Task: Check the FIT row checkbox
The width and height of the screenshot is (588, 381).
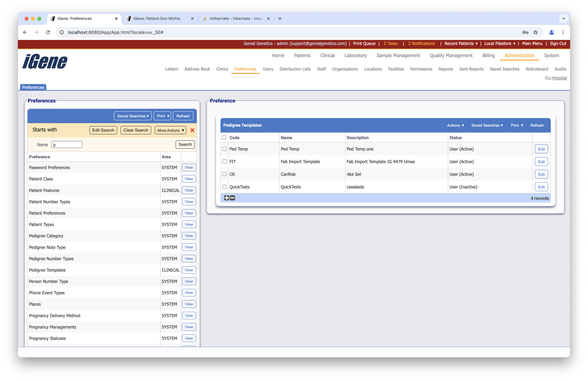Action: [x=224, y=161]
